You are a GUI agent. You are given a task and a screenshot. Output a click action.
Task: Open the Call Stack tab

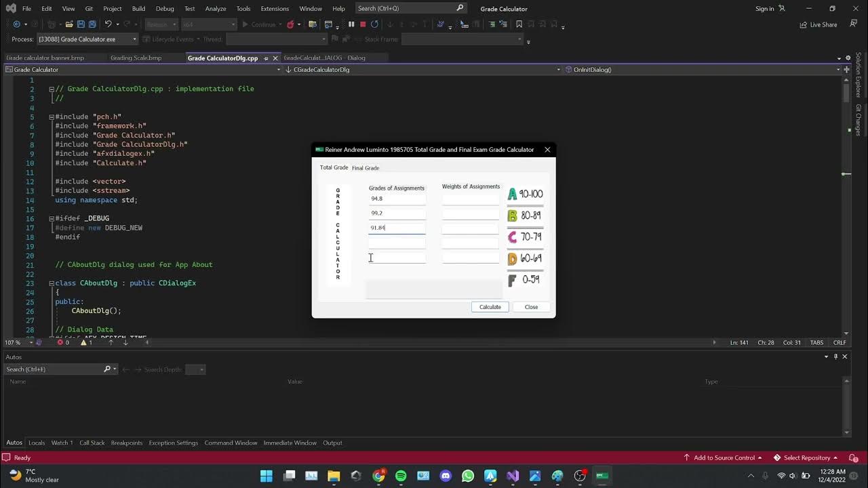[92, 443]
